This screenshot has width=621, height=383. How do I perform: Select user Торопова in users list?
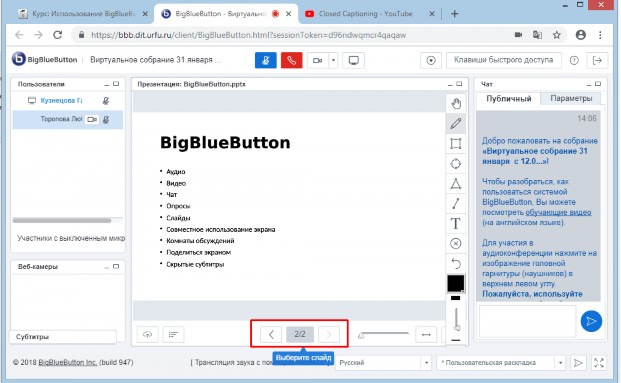point(61,119)
